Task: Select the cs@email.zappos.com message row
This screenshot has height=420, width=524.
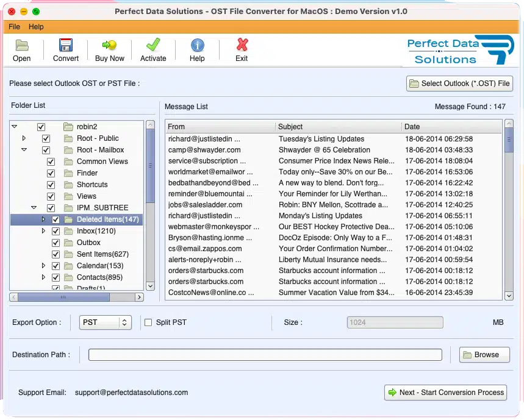Action: (x=334, y=249)
